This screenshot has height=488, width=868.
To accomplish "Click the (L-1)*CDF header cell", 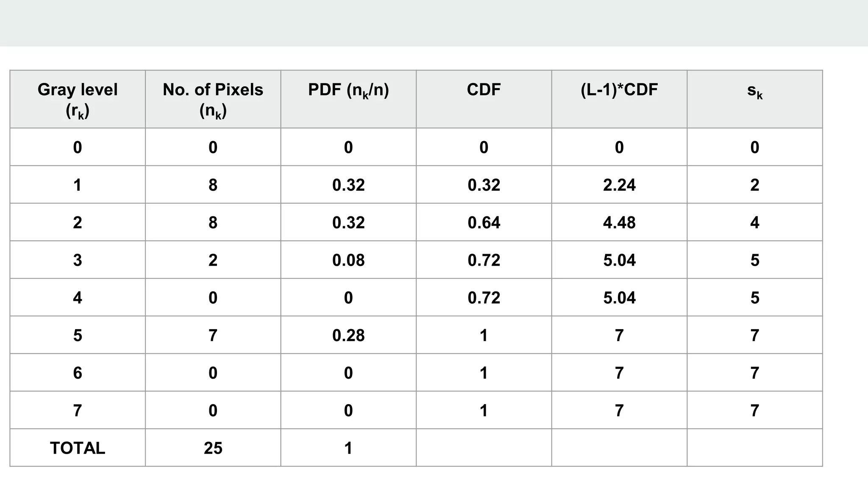I will pos(619,99).
